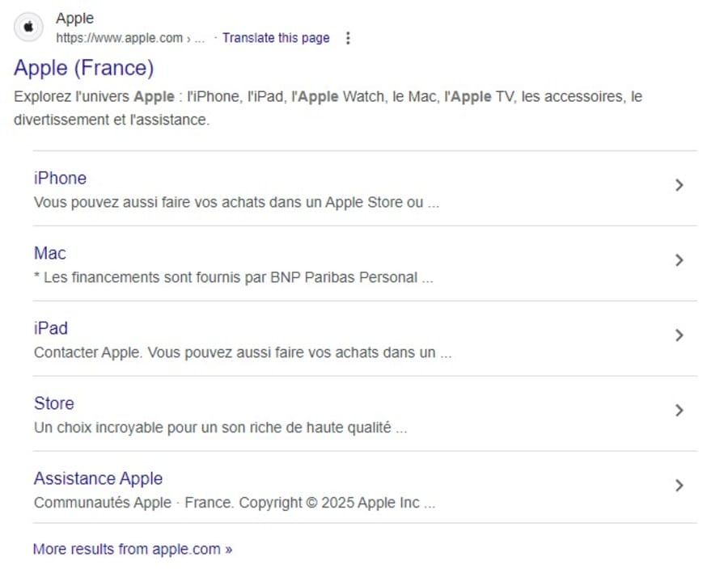This screenshot has width=728, height=569.
Task: Click the 'Explorez l'univers Apple' description text
Action: (328, 108)
